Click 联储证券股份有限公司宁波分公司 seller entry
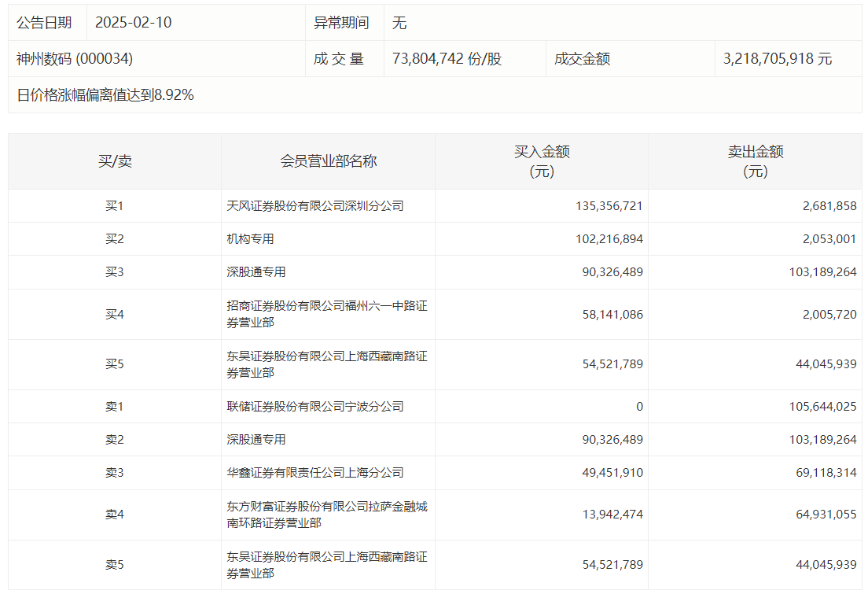Screen dimensions: 868x594 [314, 407]
